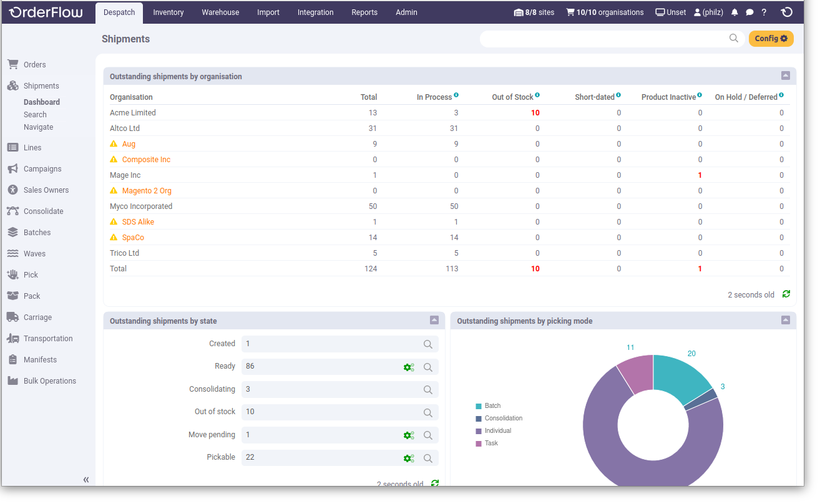Click the help question mark icon

coord(764,12)
